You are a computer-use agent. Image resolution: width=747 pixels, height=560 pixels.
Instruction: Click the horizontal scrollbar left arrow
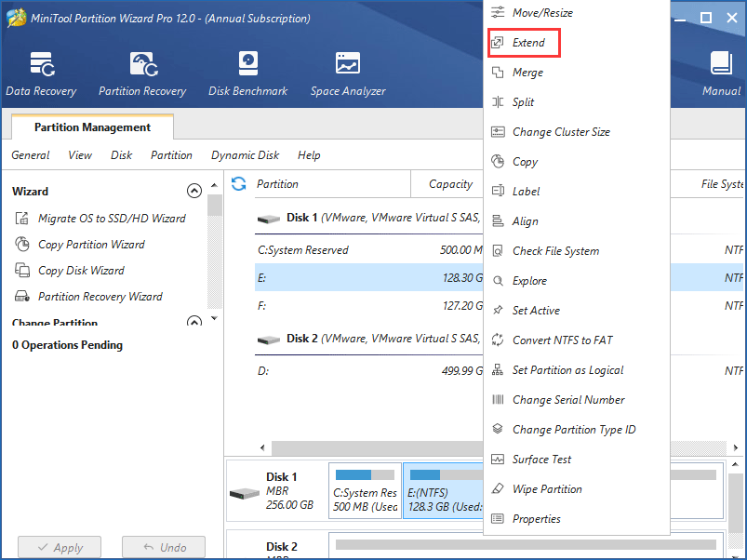(x=262, y=447)
